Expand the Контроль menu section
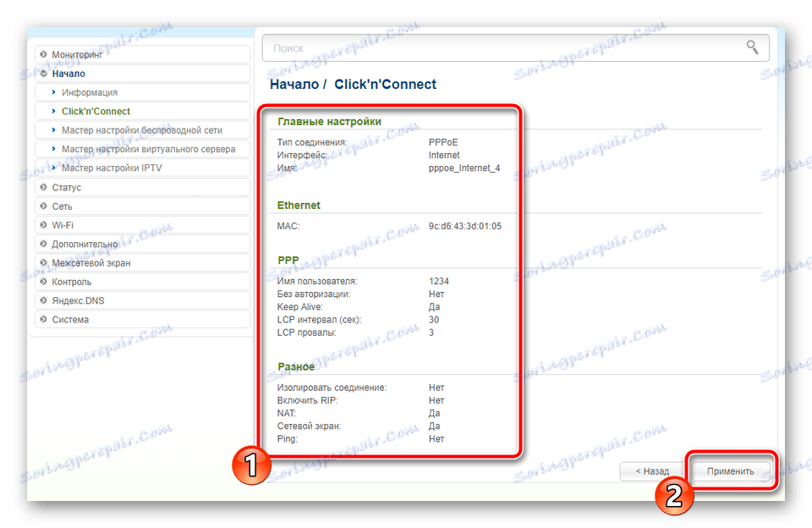The image size is (812, 528). point(142,282)
